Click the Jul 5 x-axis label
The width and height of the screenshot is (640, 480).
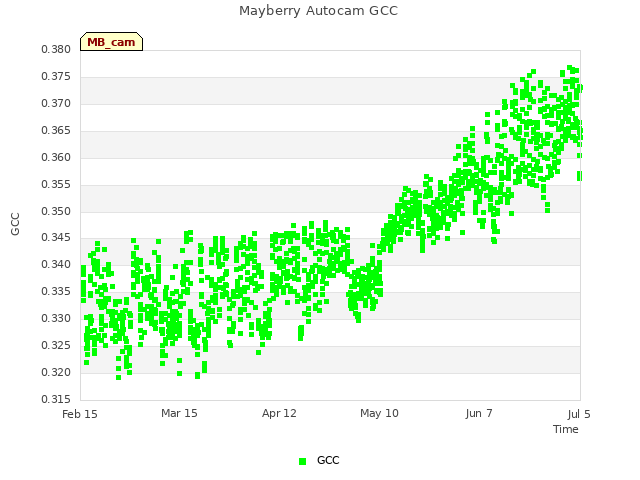tap(579, 414)
